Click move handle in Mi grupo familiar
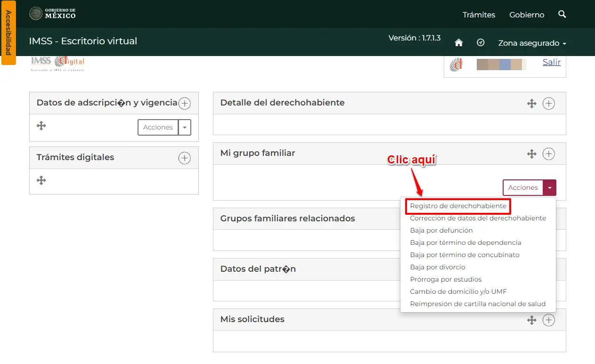 coord(532,154)
